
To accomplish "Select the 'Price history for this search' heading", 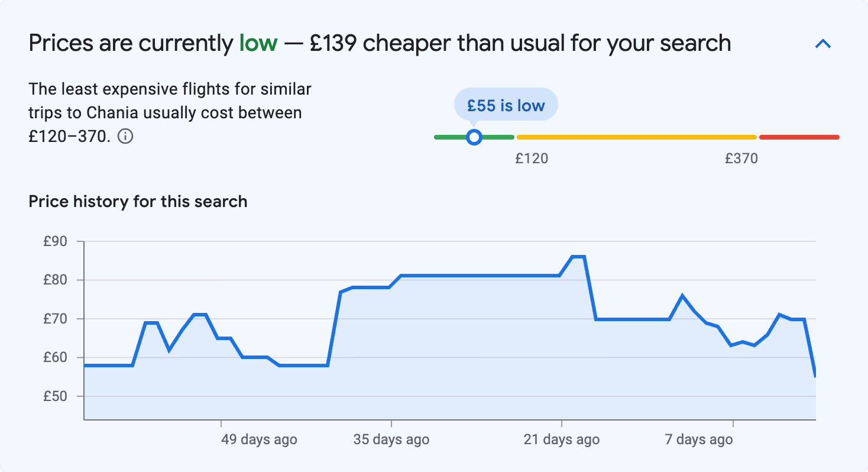I will 138,201.
